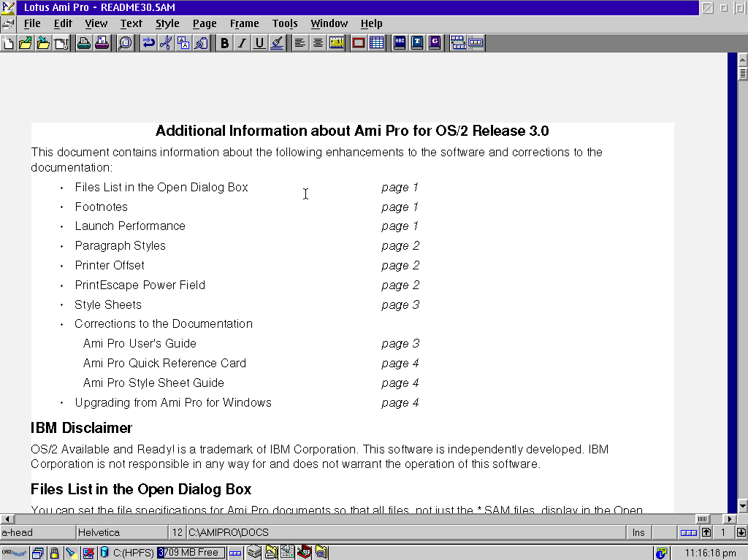Open the Tools menu
Viewport: 748px width, 560px height.
tap(285, 23)
